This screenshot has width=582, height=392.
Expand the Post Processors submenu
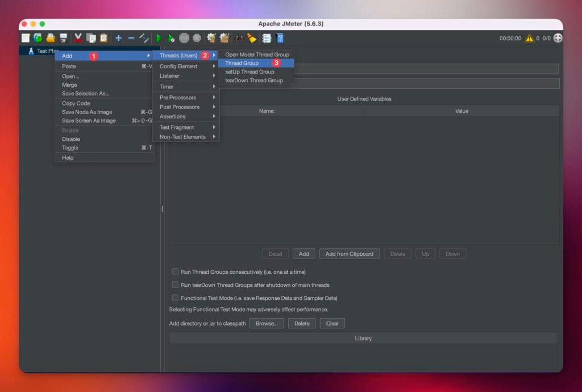click(x=186, y=107)
